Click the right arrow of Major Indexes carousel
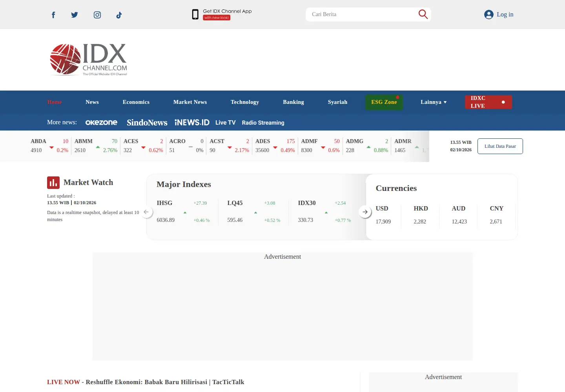Viewport: 565px width, 392px height. pyautogui.click(x=365, y=212)
